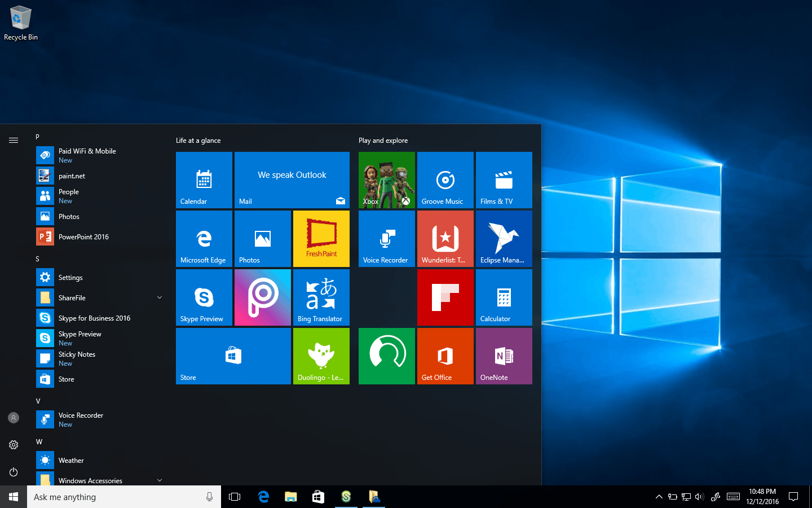Open the user account icon in Start sidebar
This screenshot has width=812, height=508.
(14, 418)
